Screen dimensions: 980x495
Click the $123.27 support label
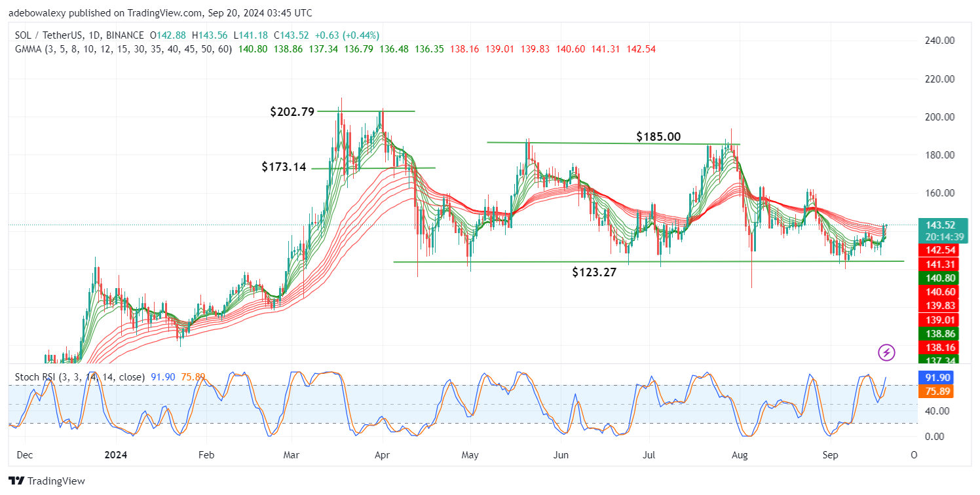coord(594,272)
